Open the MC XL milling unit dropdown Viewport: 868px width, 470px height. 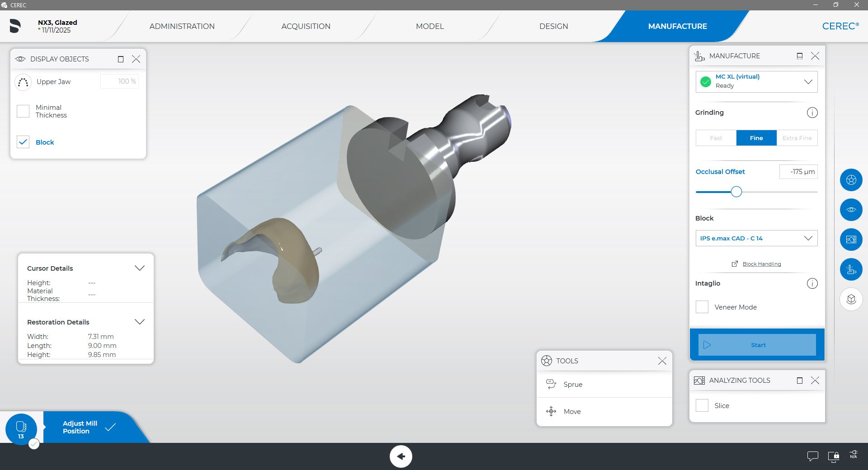(807, 82)
